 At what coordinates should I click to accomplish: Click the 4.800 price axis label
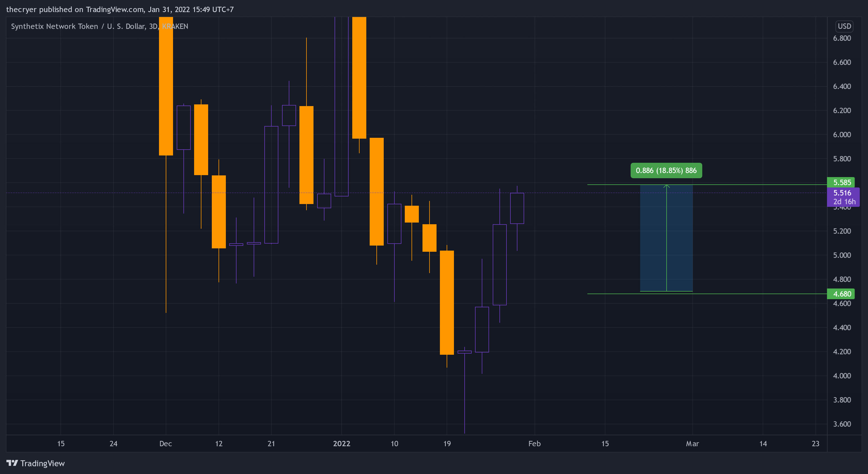(x=842, y=280)
